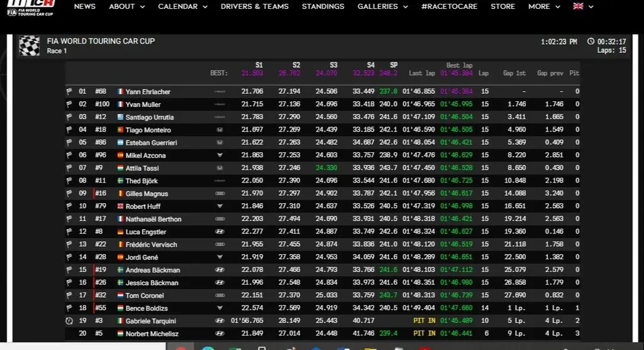Click the Honda logo in Tiago Monteiro's row
The height and width of the screenshot is (350, 644).
coord(219,130)
